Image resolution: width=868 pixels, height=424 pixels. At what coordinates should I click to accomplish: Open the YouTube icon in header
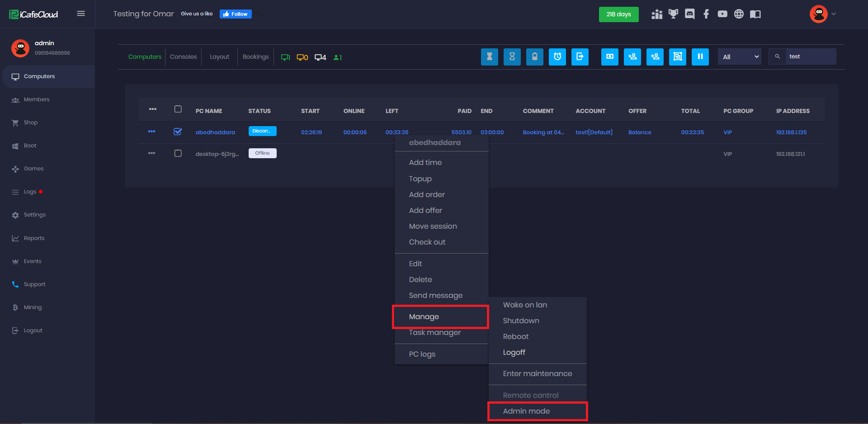pyautogui.click(x=722, y=14)
